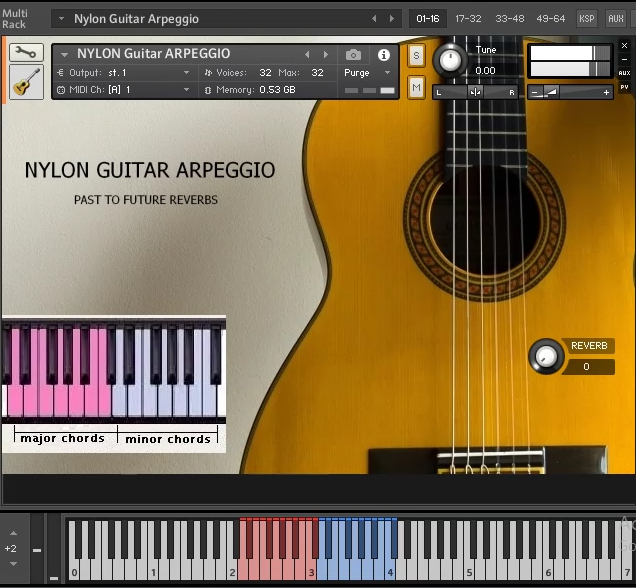
Task: Adjust the Tune knob
Action: click(450, 60)
